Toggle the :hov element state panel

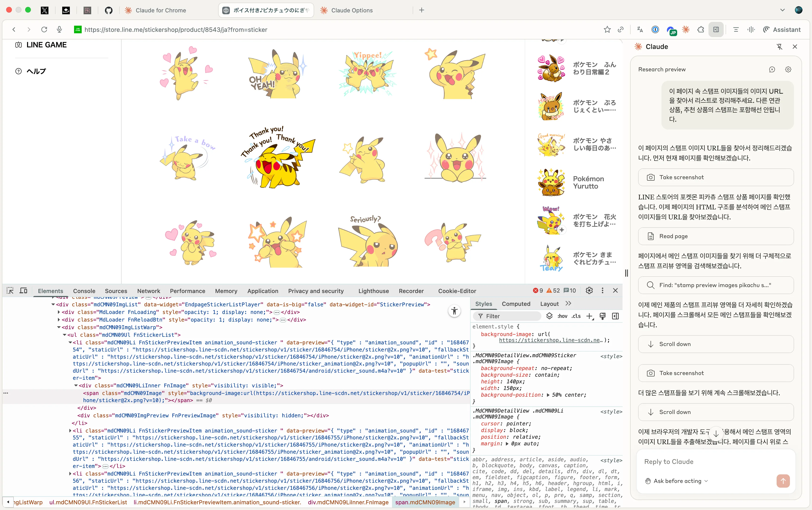click(562, 316)
